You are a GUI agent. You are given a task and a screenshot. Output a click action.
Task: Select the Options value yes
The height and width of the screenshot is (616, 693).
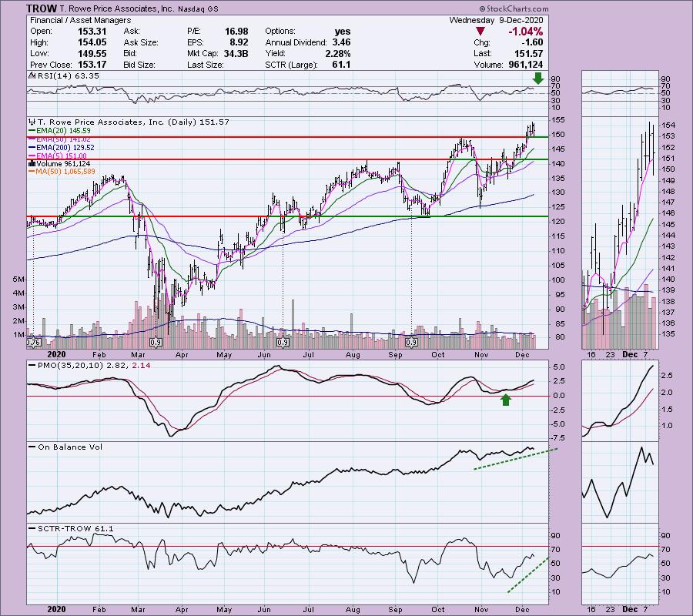click(343, 32)
